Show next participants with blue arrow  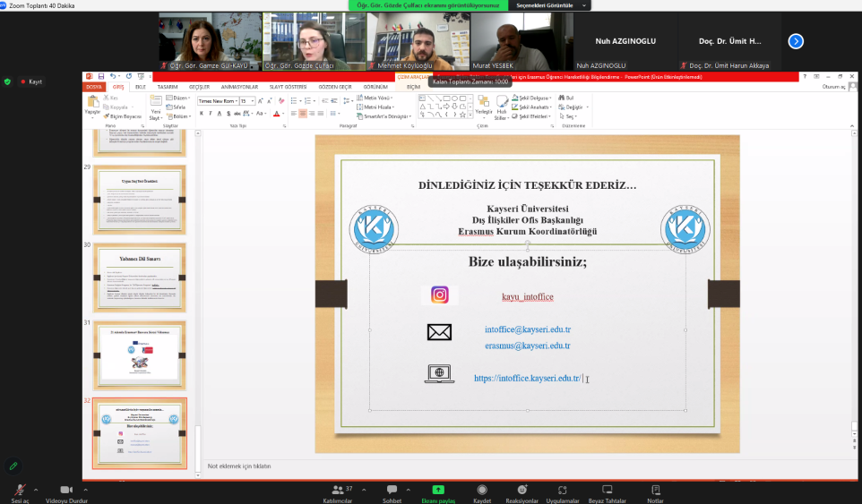[796, 41]
